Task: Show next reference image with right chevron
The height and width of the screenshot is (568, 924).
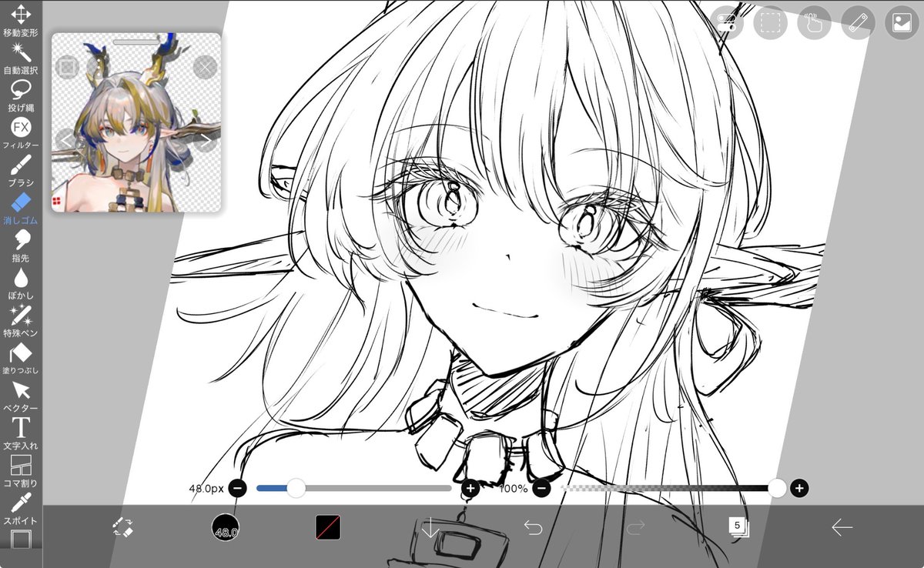Action: [x=206, y=140]
